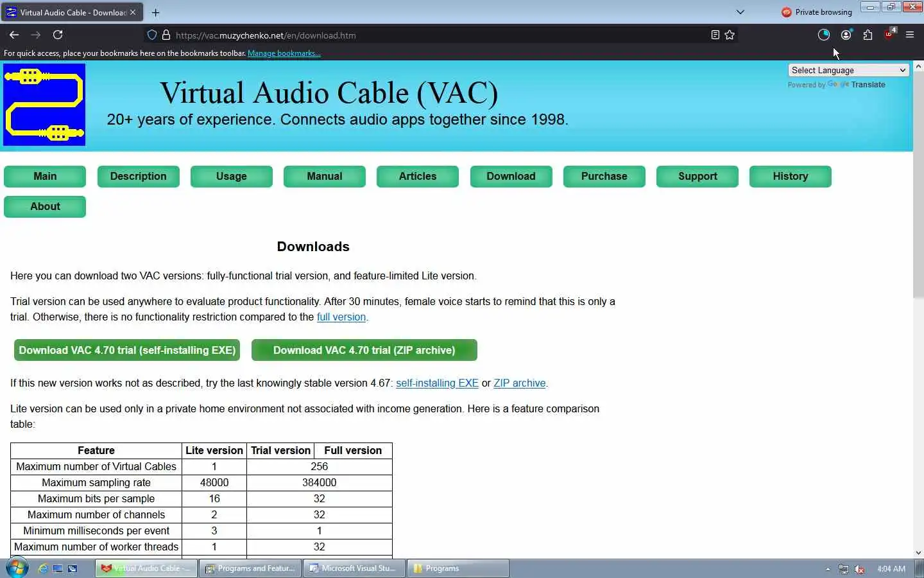The height and width of the screenshot is (578, 924).
Task: Open the Usage navigation button
Action: tap(232, 176)
